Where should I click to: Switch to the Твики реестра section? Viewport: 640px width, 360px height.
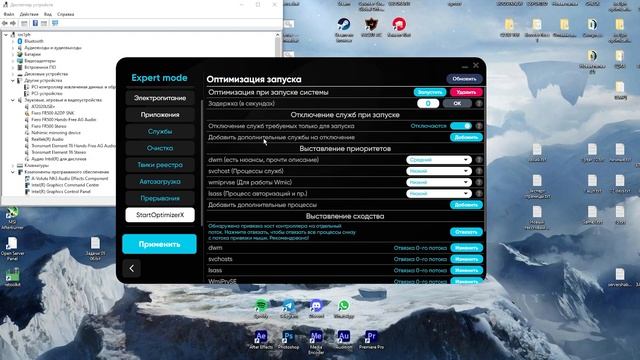(160, 165)
